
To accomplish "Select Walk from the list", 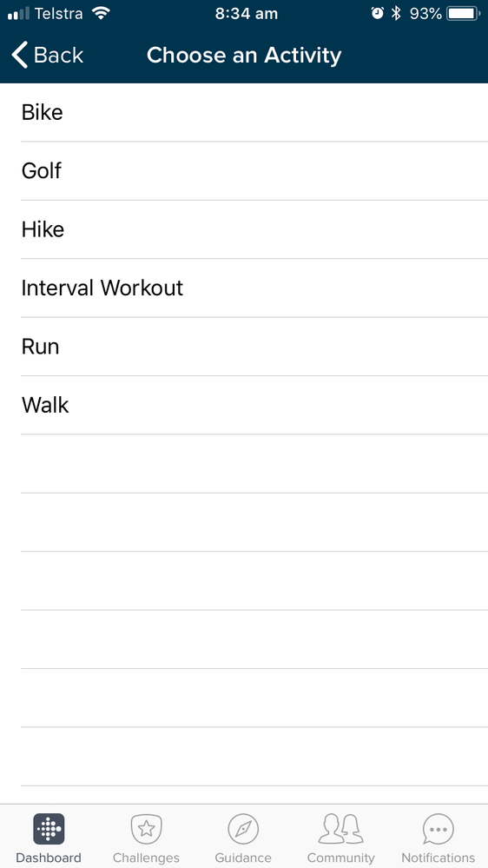I will click(254, 405).
